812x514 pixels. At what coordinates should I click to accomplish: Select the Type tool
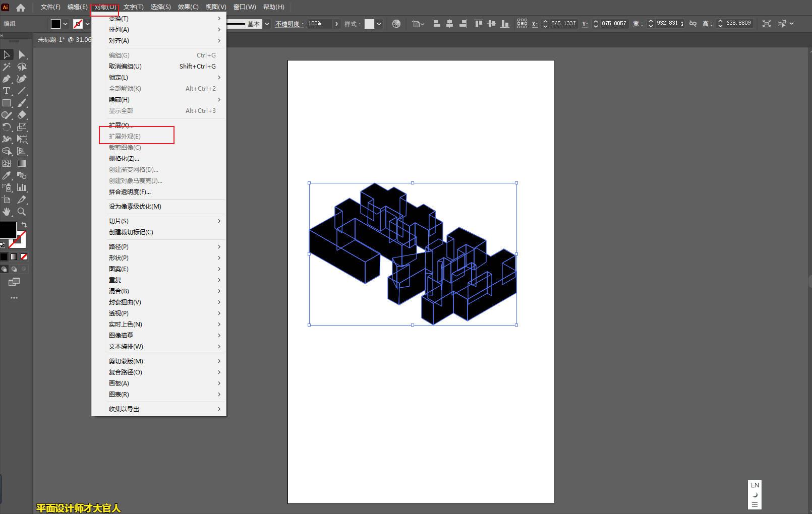tap(7, 91)
